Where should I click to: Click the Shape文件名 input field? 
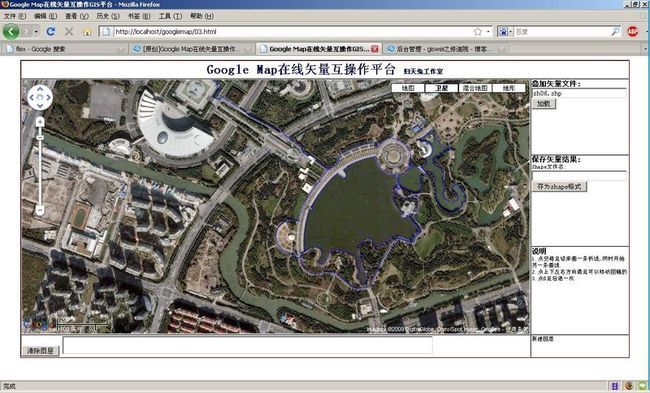(579, 175)
